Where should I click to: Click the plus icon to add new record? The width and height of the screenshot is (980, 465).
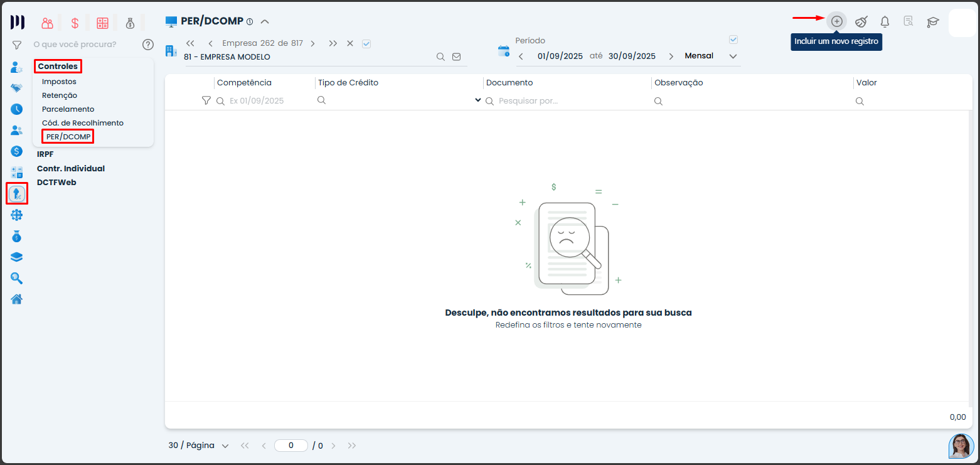pyautogui.click(x=836, y=21)
